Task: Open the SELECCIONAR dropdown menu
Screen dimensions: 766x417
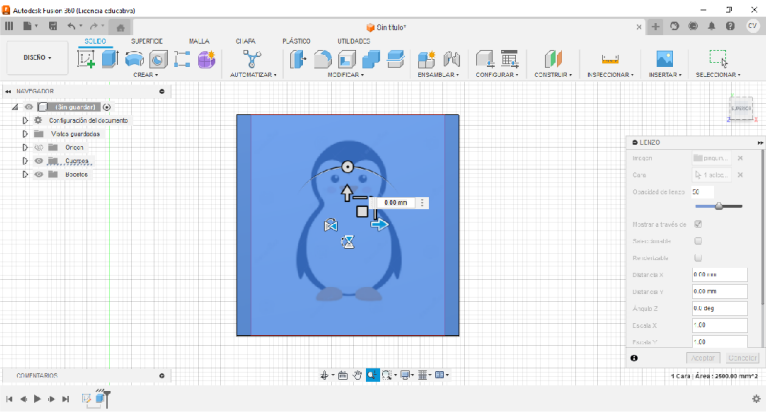Action: [x=718, y=75]
